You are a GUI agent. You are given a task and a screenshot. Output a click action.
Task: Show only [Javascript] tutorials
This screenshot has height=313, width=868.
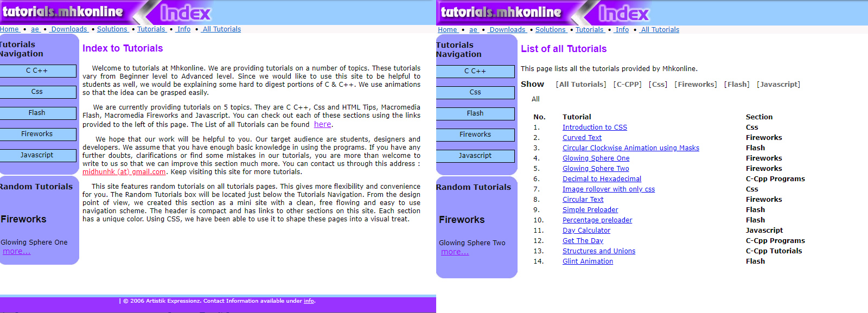778,85
